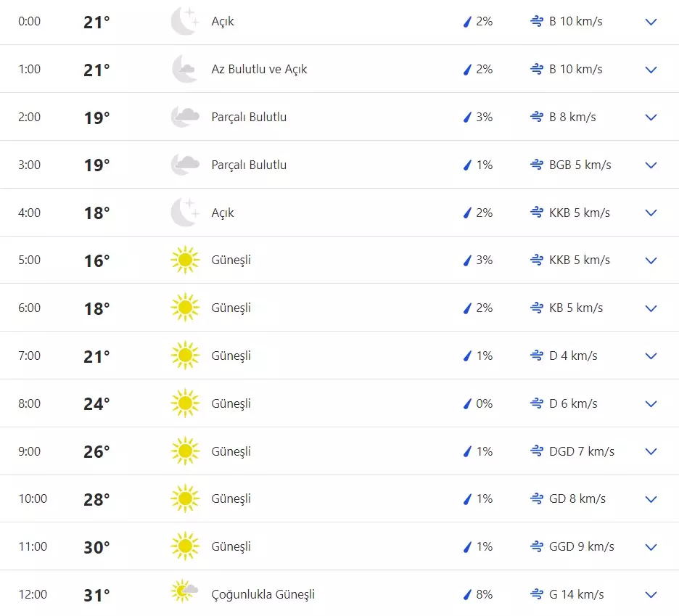Click the wind icon in the 11:00 row
679x616 pixels.
pyautogui.click(x=537, y=546)
